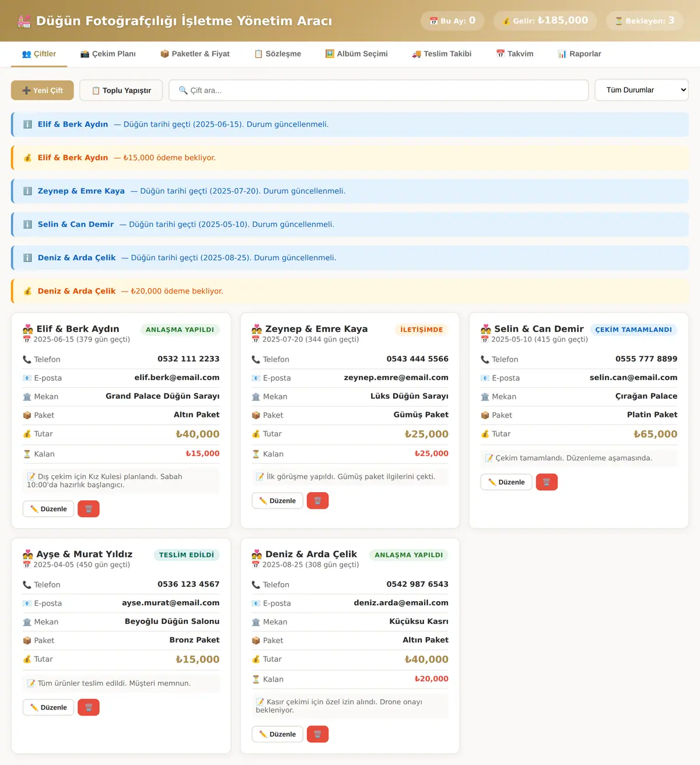Delete the Deniz & Arda Çelik card
Screen dimensions: 700x765
coord(317,734)
